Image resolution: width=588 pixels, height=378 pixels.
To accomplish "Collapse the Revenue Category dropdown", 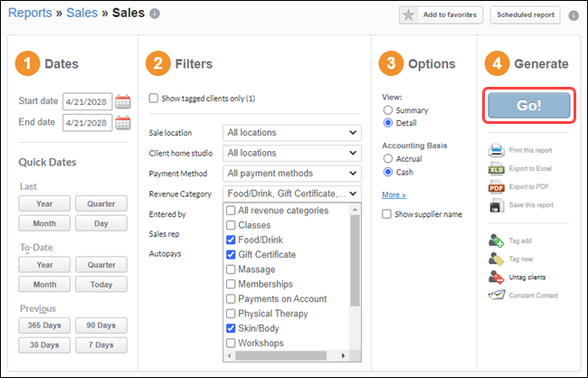I will pyautogui.click(x=292, y=194).
